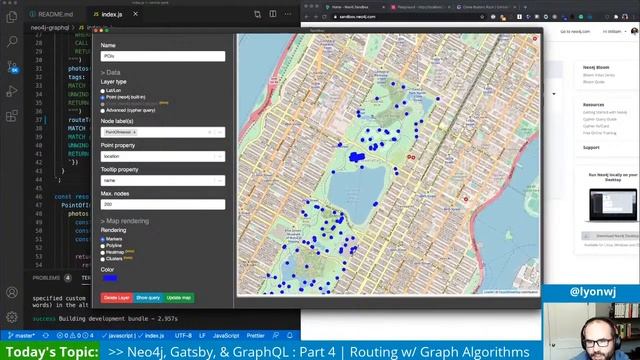Click red circle icon at map top-right corner
The image size is (640, 360).
(x=535, y=39)
